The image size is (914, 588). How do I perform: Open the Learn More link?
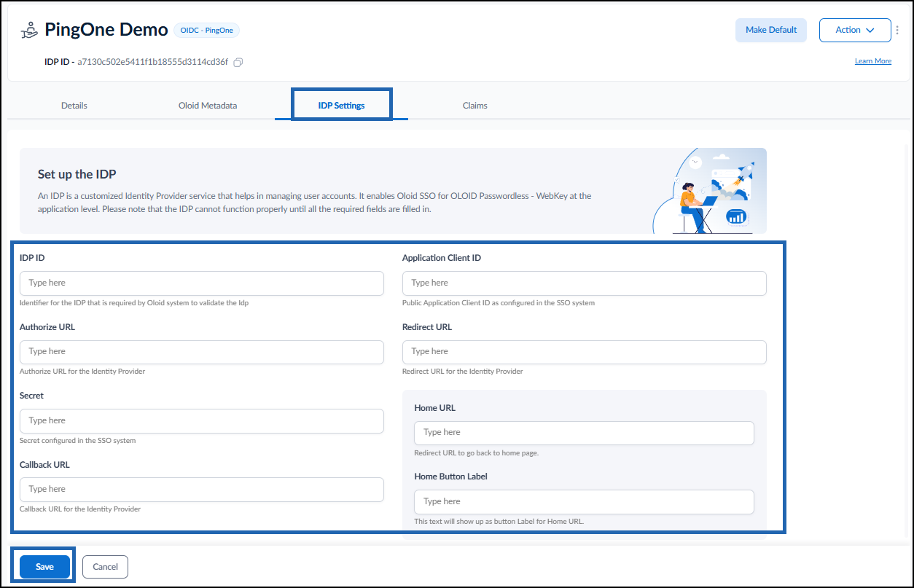pos(873,61)
